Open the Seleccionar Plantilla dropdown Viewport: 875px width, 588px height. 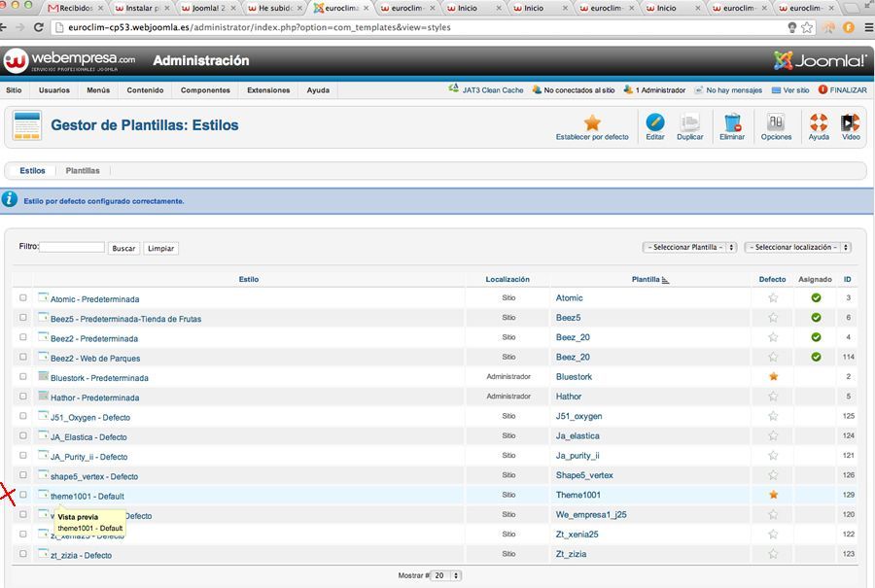click(x=689, y=247)
